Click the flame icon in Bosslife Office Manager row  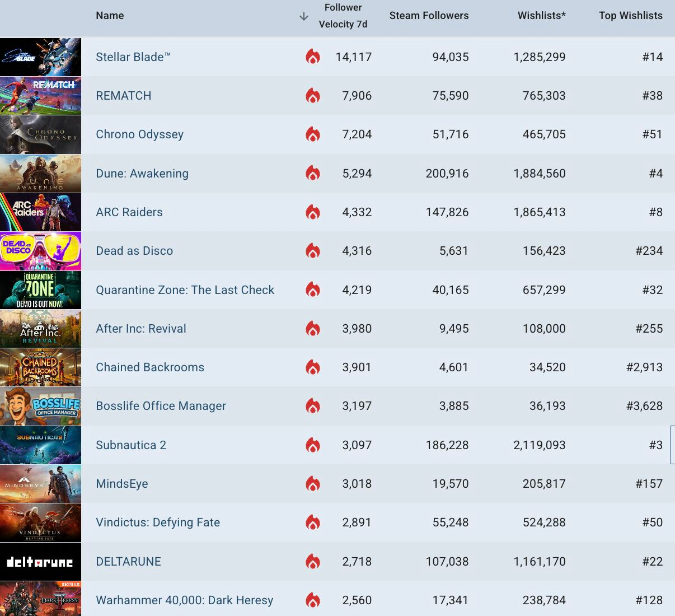point(313,406)
